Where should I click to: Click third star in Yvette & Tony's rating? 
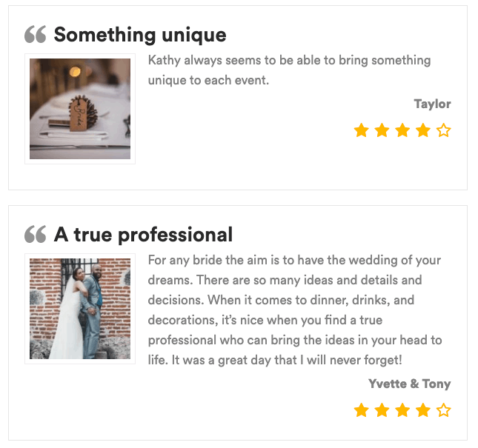402,410
